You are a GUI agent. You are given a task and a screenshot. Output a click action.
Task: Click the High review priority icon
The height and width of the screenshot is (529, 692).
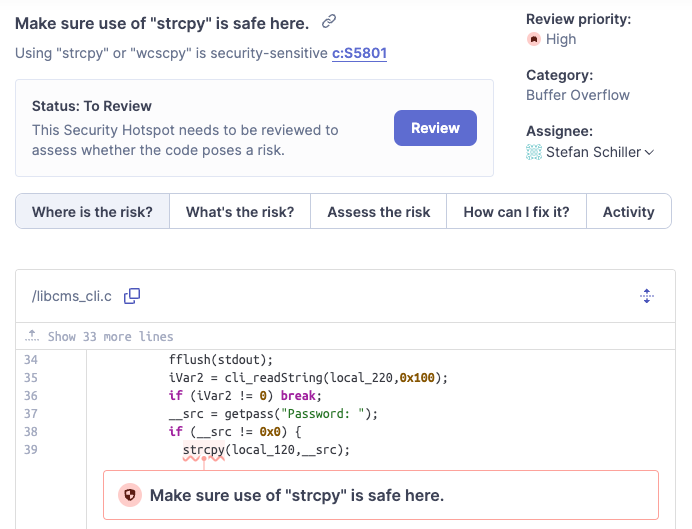(534, 40)
